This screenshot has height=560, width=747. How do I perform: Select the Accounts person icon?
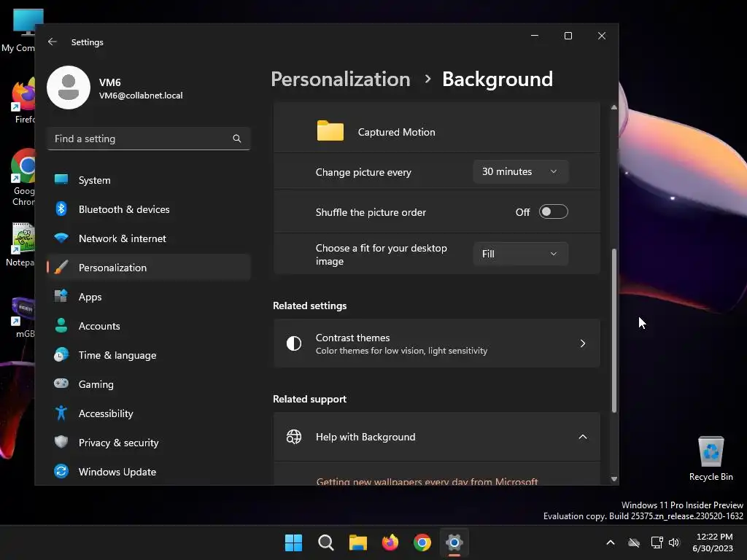[x=61, y=325]
